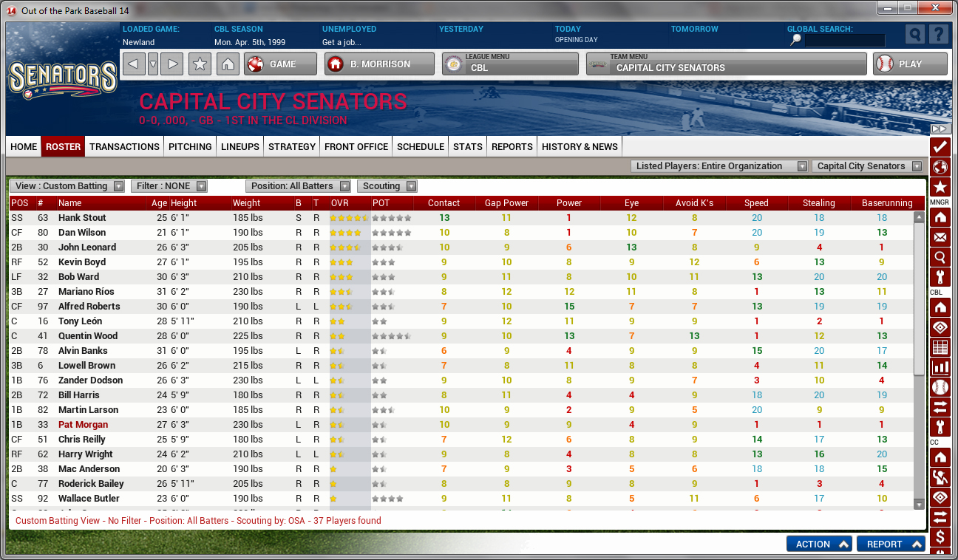958x560 pixels.
Task: Expand the Filter: NONE dropdown
Action: tap(169, 186)
